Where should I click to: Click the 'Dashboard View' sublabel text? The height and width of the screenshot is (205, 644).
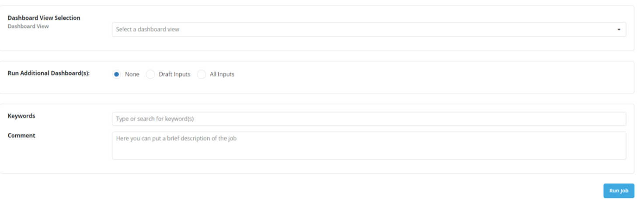(x=28, y=26)
